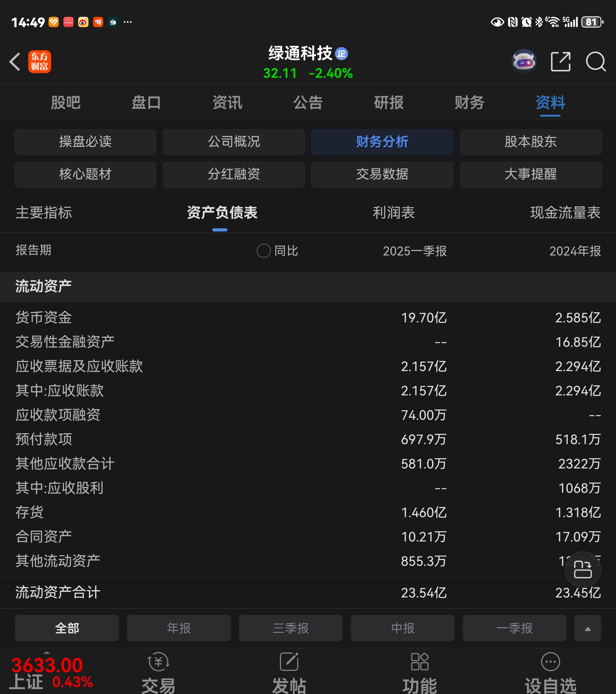Viewport: 616px width, 694px height.
Task: Tap the share export icon
Action: (x=561, y=62)
